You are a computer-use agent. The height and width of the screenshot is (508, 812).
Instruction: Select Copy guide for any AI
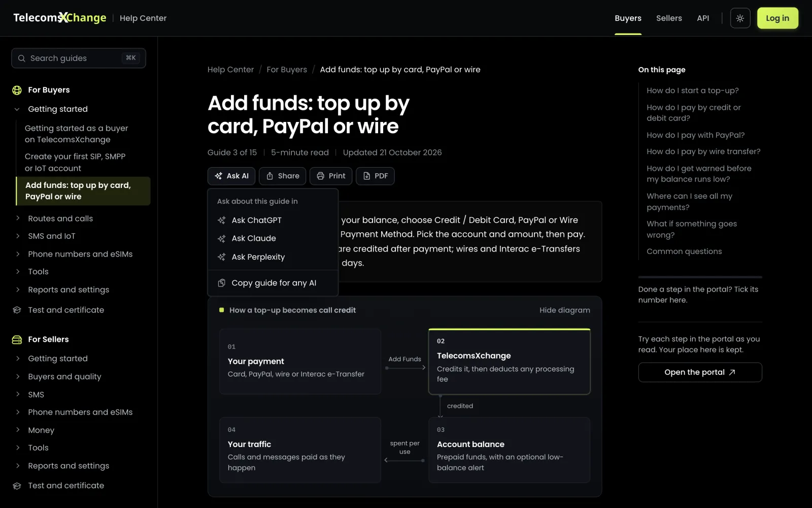click(x=273, y=283)
